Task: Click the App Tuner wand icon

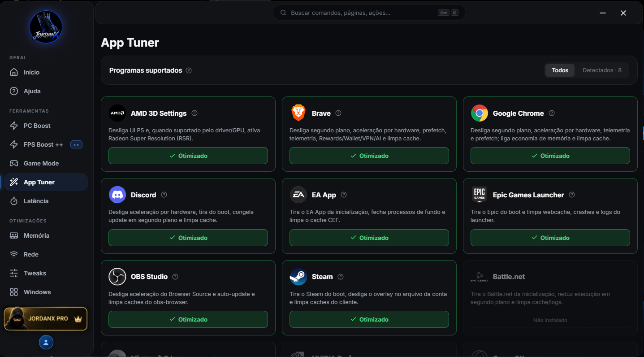Action: (14, 182)
